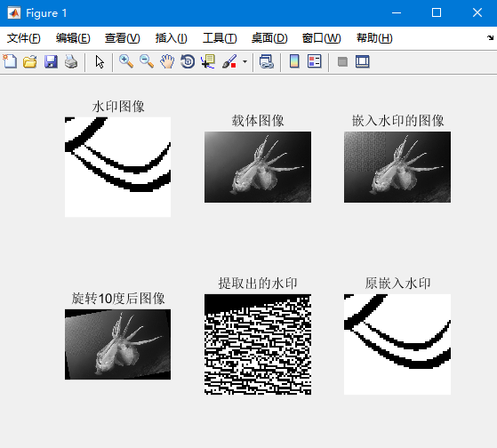This screenshot has width=497, height=448.
Task: Activate the Zoom Out magnifier tool
Action: click(147, 61)
